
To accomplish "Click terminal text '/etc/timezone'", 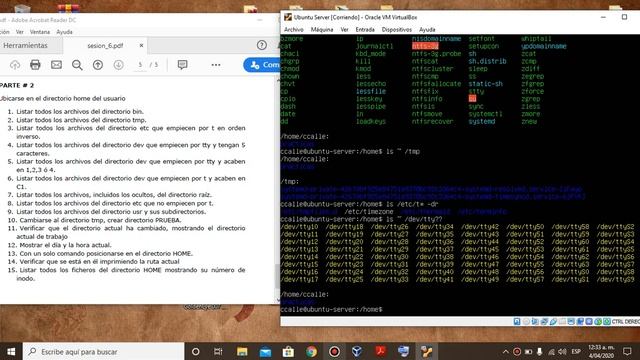I will [x=369, y=212].
